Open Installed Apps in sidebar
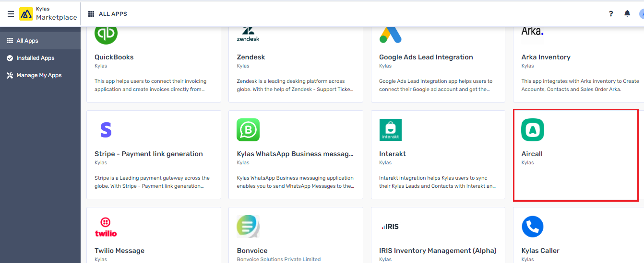The image size is (644, 263). [40, 58]
